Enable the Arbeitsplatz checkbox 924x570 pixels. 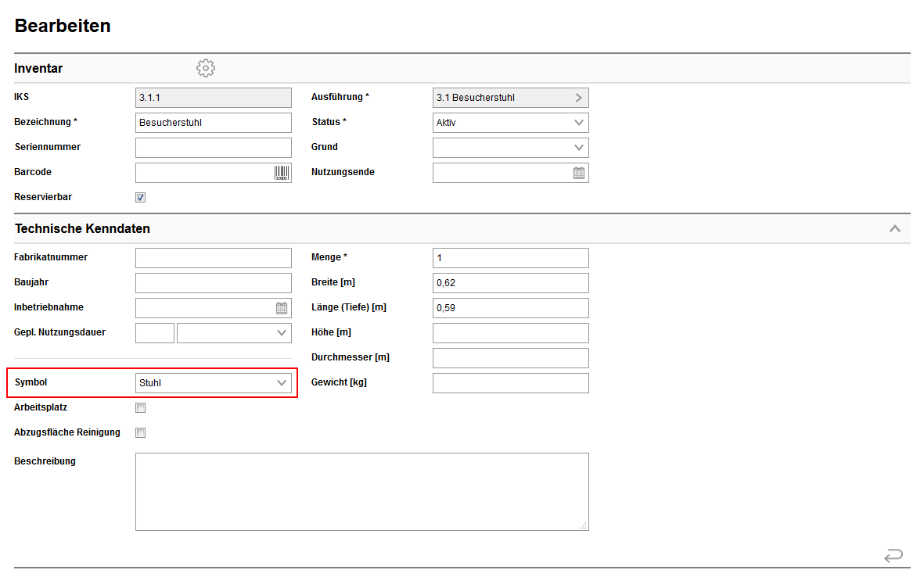(x=141, y=407)
